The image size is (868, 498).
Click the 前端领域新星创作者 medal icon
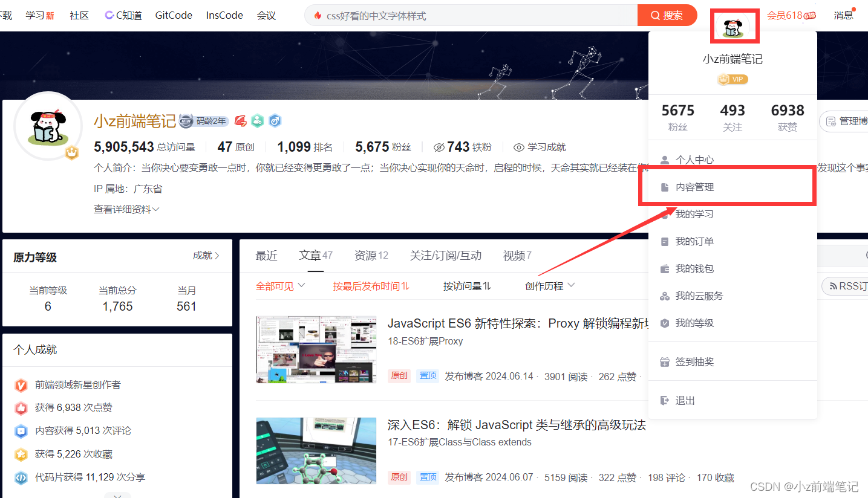click(x=21, y=385)
